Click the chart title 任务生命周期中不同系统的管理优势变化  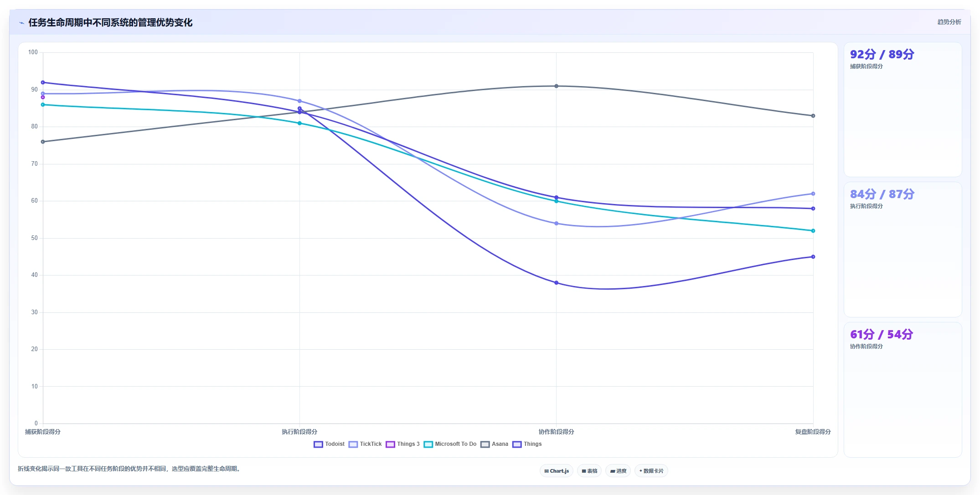tap(110, 22)
